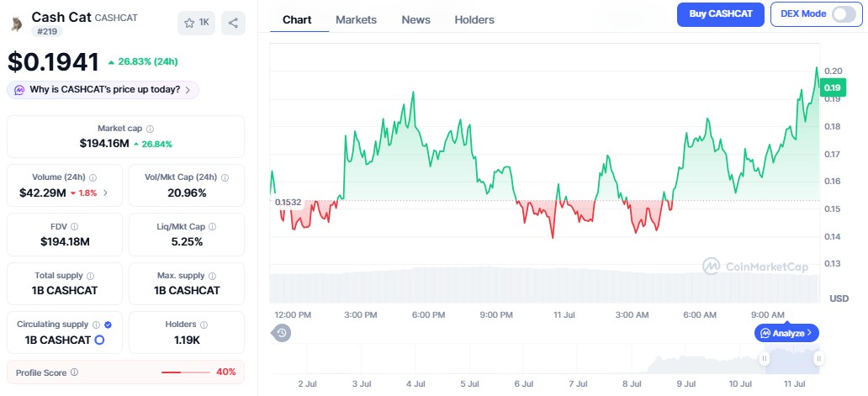Open 'Why is CASHCAT's price up today?'
868x396 pixels.
click(x=103, y=90)
